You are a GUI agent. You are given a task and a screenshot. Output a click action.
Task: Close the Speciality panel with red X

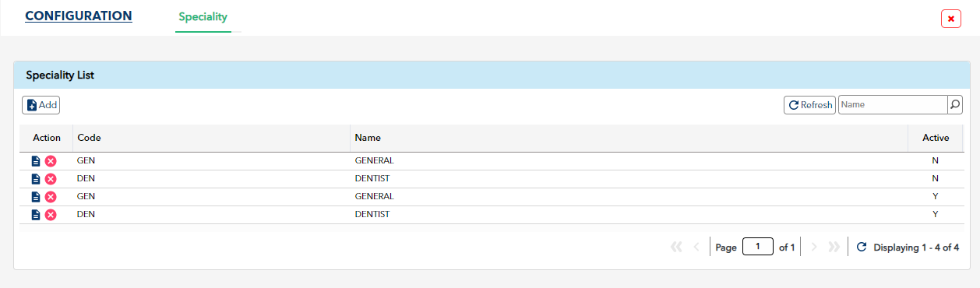click(951, 19)
